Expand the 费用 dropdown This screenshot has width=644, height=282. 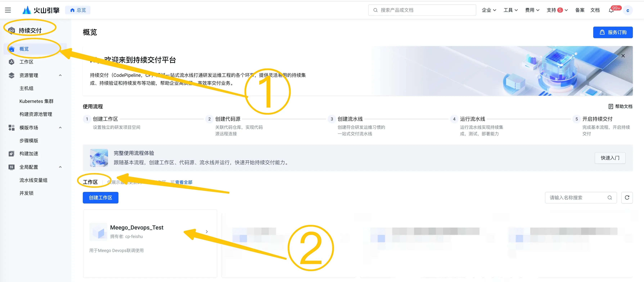pos(532,10)
